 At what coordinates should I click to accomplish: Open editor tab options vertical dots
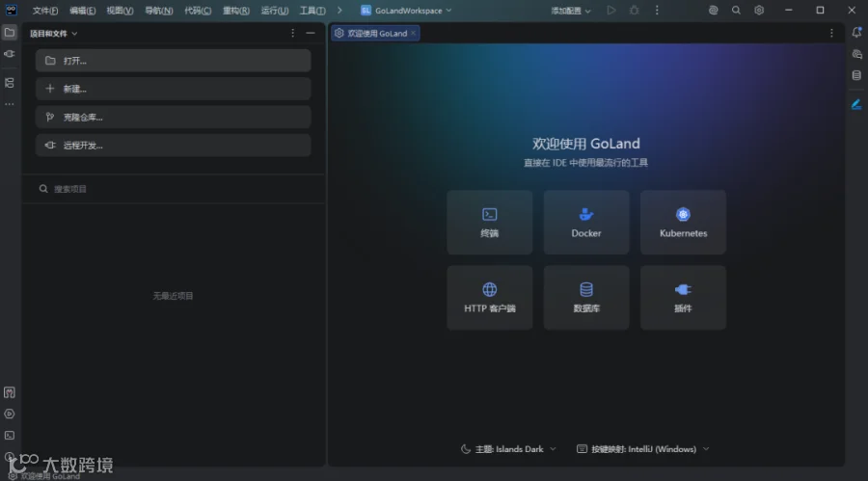pos(831,33)
